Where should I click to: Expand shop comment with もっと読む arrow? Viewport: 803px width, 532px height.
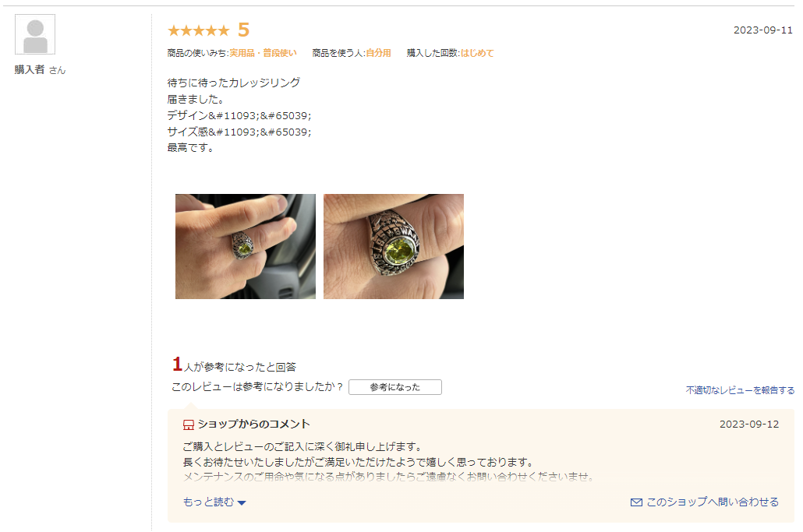tap(242, 503)
